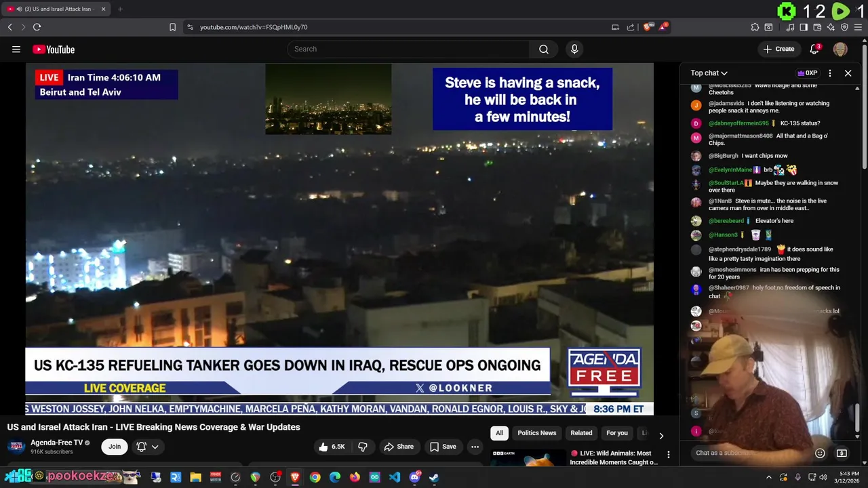Switch to the YouTube browser tab
This screenshot has height=488, width=868.
pyautogui.click(x=56, y=9)
